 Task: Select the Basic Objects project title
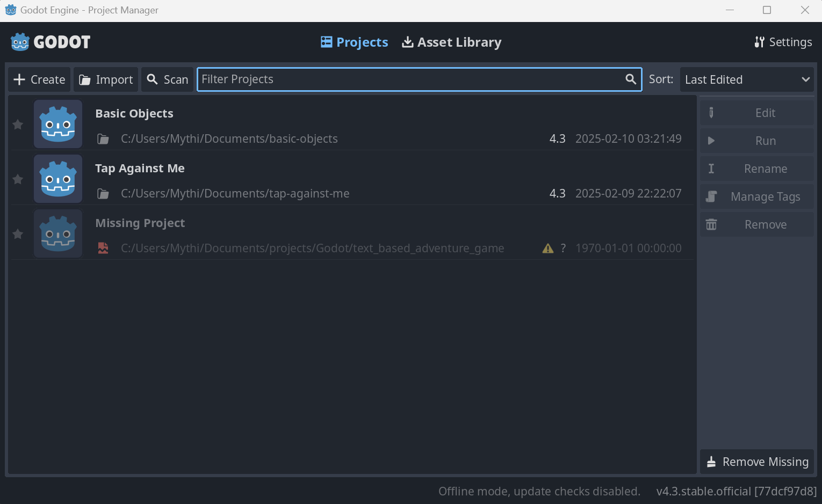click(134, 114)
